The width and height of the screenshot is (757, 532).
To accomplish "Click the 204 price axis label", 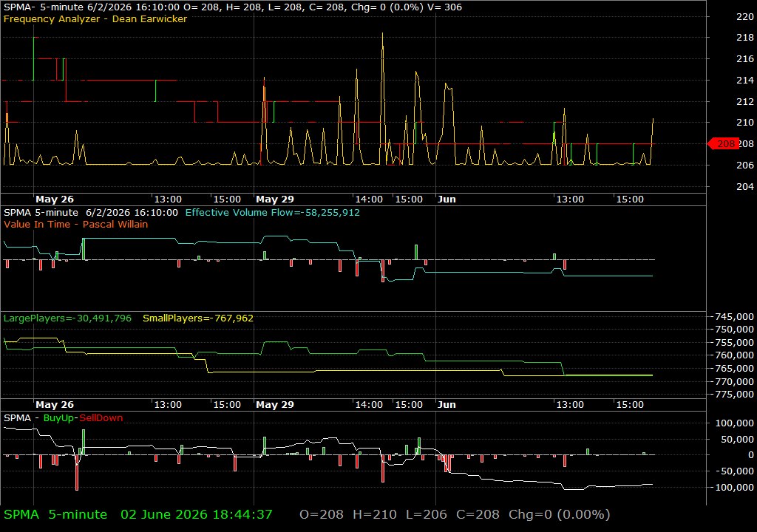I will (745, 186).
